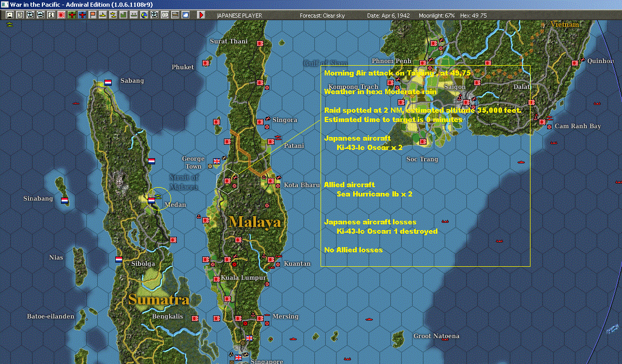Click the application icon in the title bar
The width and height of the screenshot is (622, 364).
point(5,4)
